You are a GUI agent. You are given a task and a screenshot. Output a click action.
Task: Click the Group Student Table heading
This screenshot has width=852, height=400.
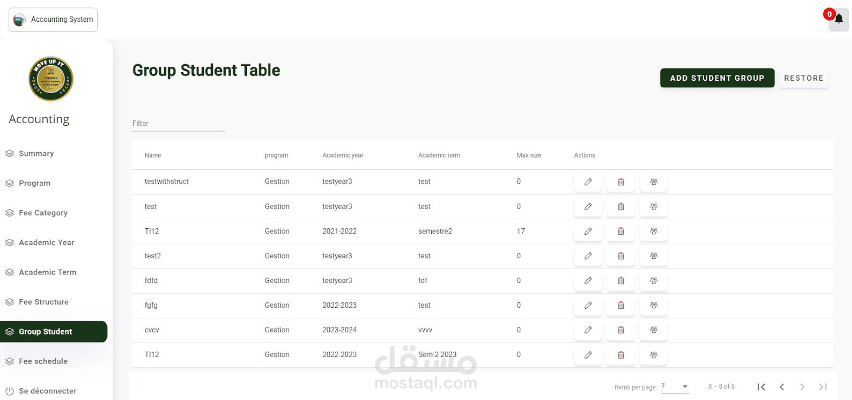point(206,70)
